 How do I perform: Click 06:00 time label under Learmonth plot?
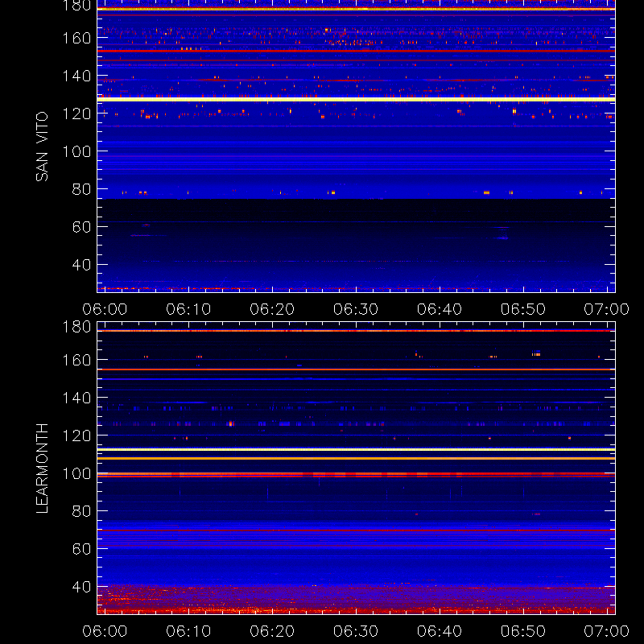[x=105, y=631]
